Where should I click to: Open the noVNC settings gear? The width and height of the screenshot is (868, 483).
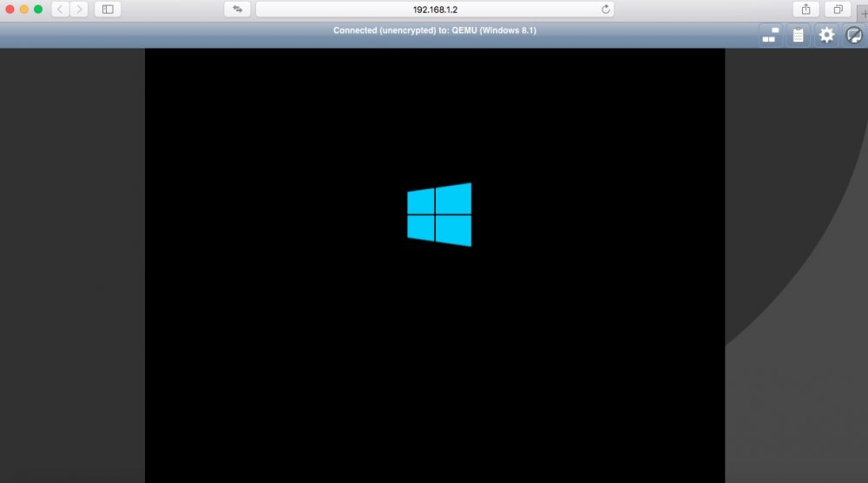tap(826, 35)
